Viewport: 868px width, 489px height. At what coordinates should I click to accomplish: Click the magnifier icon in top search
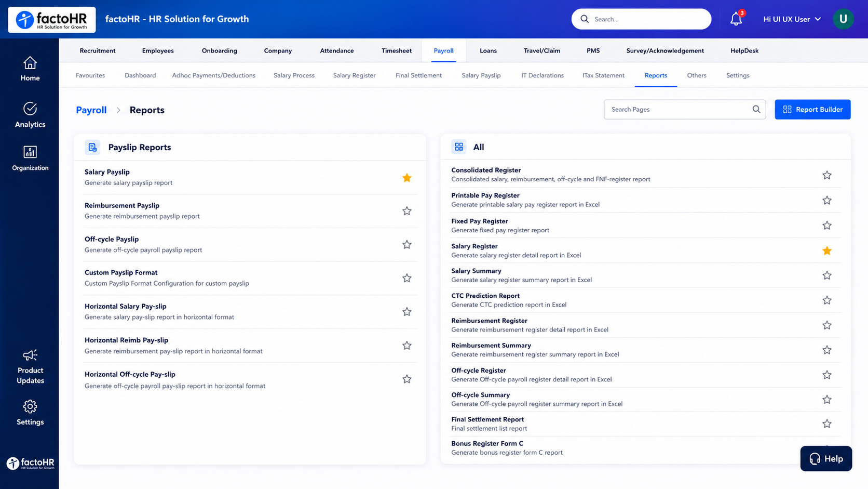pos(585,19)
